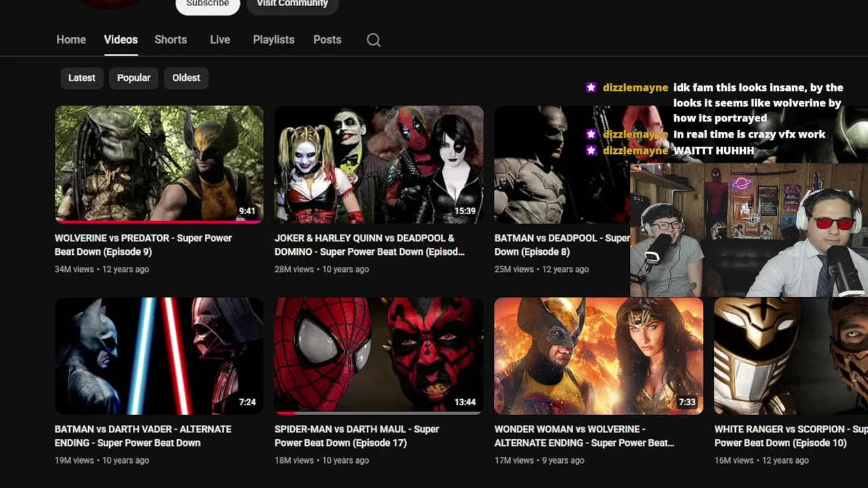Click the Subscribe button

(208, 4)
